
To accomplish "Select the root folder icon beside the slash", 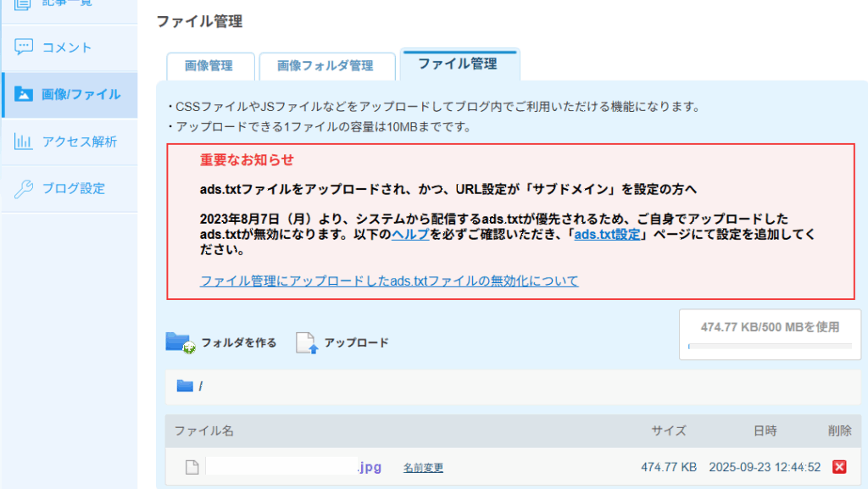I will pos(185,386).
